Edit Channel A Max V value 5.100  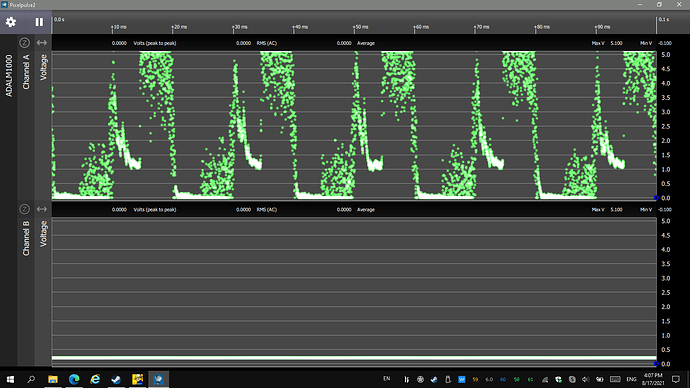616,43
